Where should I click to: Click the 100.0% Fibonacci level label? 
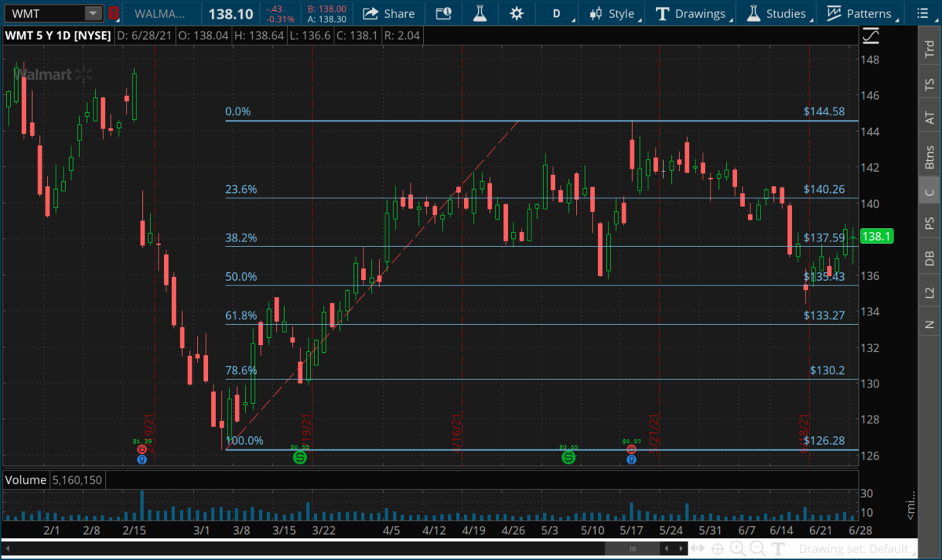tap(244, 441)
